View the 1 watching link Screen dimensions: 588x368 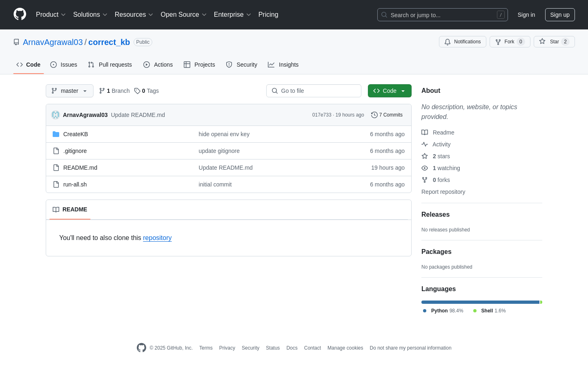(x=441, y=168)
